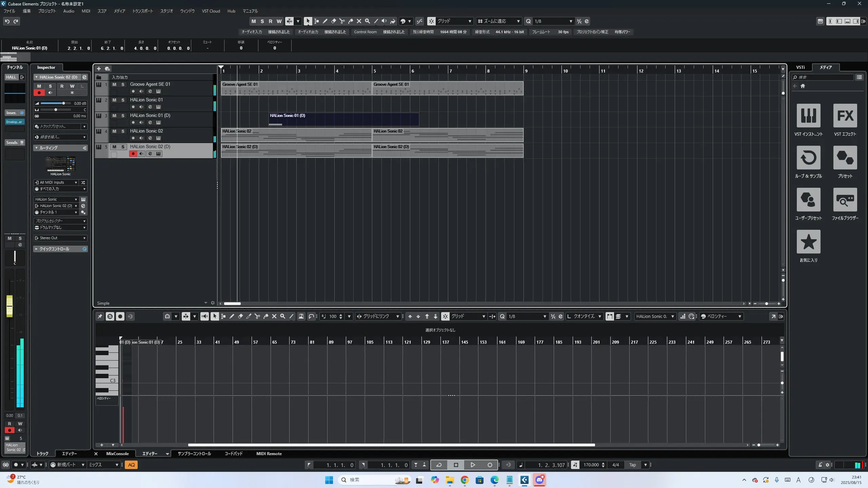Open the All MIDI Inputs dropdown
868x488 pixels.
(x=56, y=182)
